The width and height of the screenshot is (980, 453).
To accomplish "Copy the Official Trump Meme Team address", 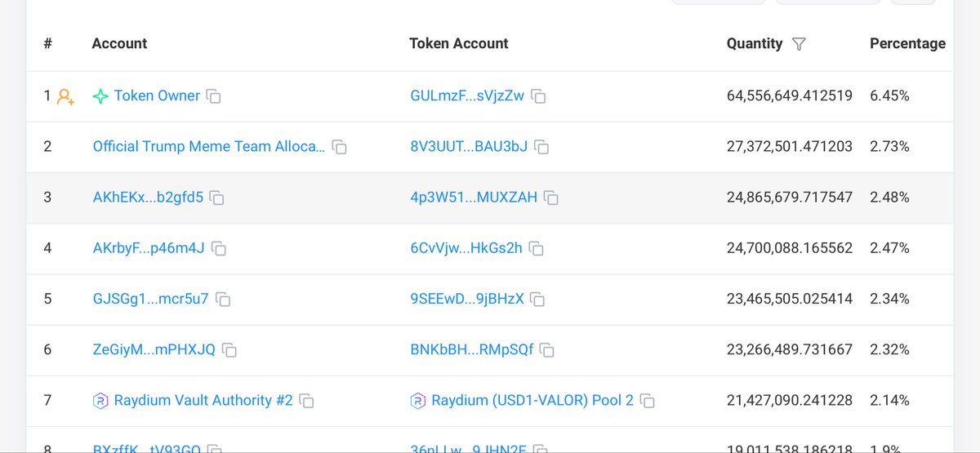I will (x=340, y=147).
